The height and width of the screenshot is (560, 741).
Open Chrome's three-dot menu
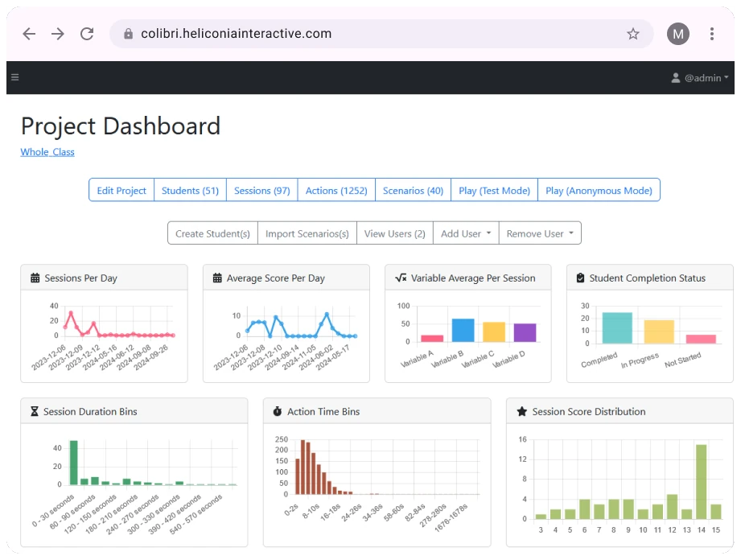710,34
